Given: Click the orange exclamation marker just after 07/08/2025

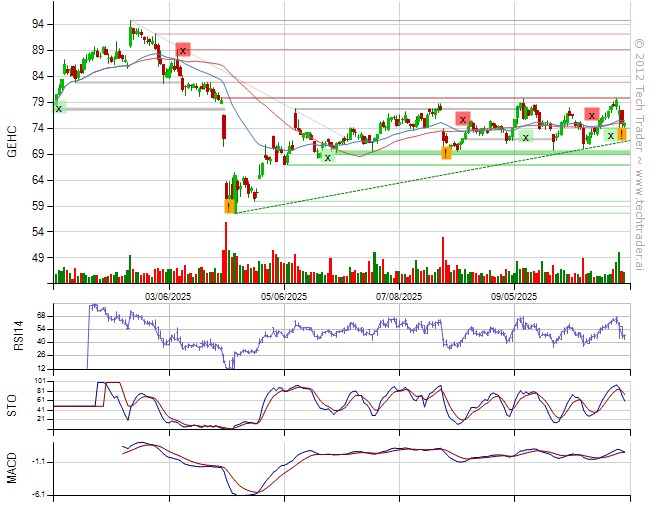Looking at the screenshot, I should (x=446, y=152).
